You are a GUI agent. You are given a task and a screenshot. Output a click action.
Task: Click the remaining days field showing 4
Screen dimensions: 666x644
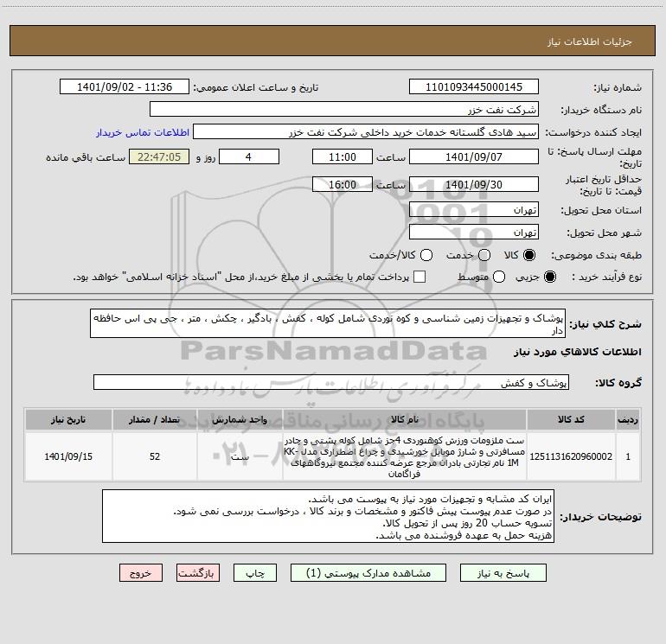[248, 156]
